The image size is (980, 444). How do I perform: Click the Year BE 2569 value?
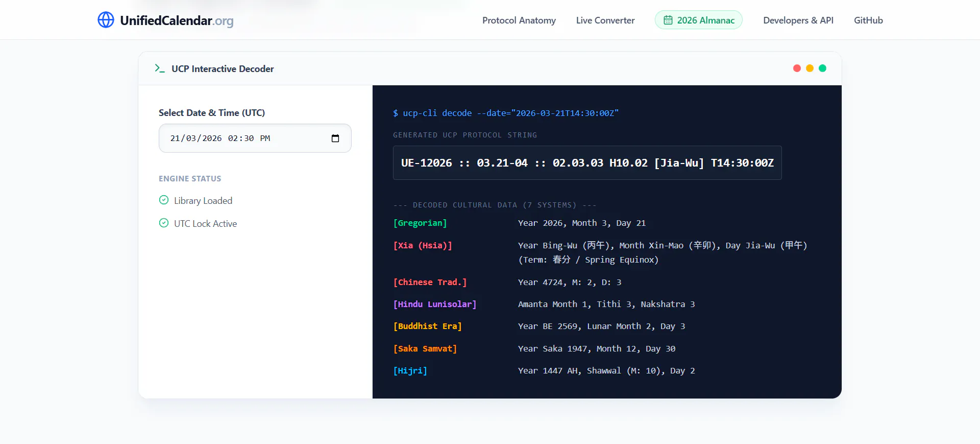(x=602, y=326)
